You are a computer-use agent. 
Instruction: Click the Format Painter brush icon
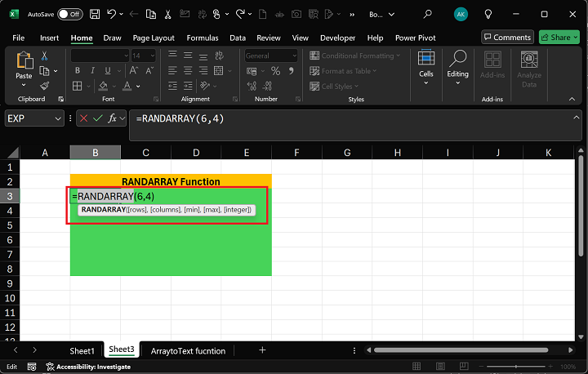pos(44,86)
